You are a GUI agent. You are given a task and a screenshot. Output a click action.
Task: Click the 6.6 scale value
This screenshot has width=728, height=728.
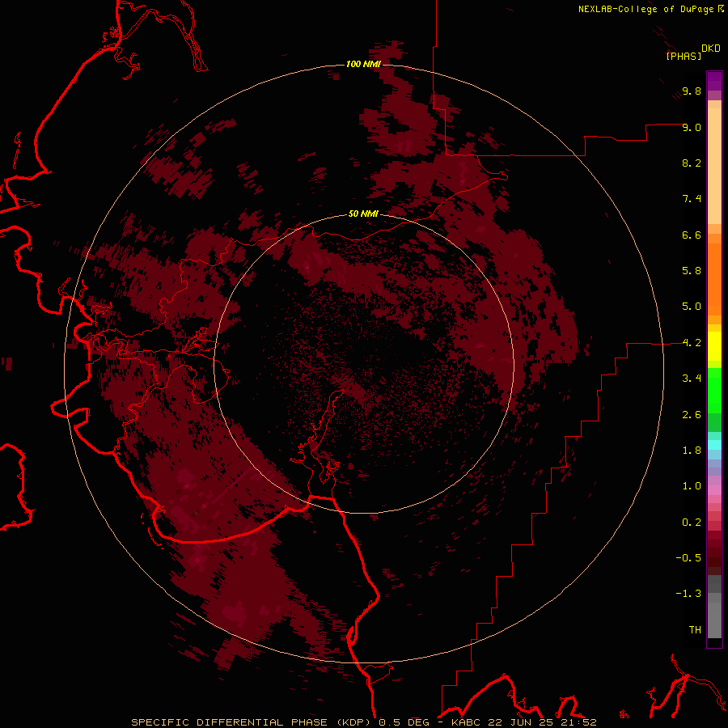click(692, 235)
